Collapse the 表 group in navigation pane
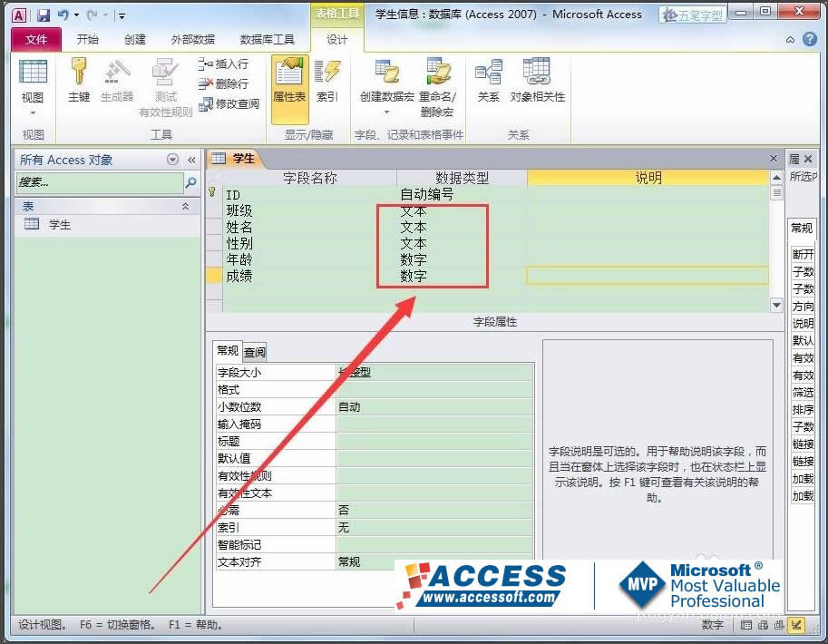This screenshot has width=828, height=644. coord(185,206)
